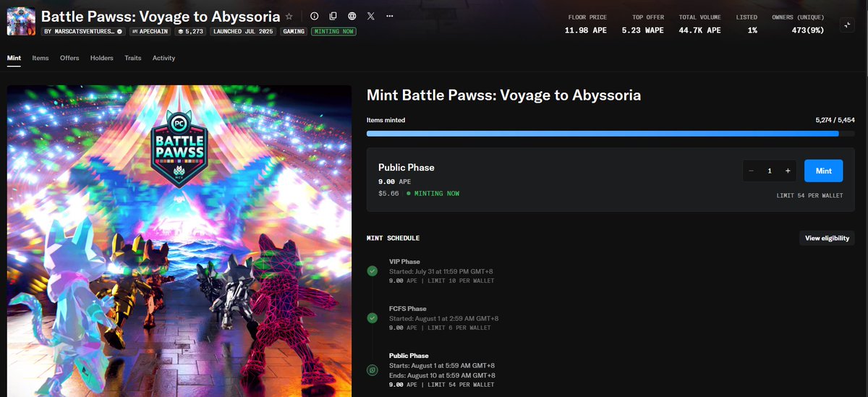
Task: Open View eligibility
Action: pyautogui.click(x=827, y=238)
